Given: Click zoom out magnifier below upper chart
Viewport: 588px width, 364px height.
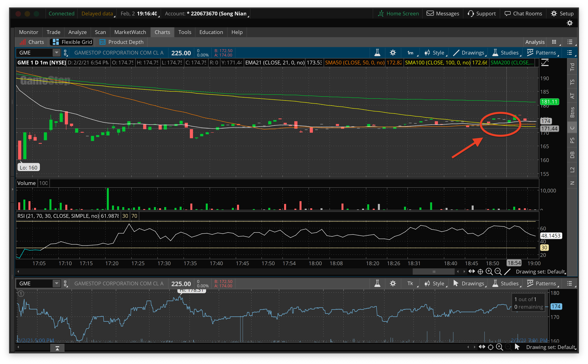Looking at the screenshot, I should (498, 272).
